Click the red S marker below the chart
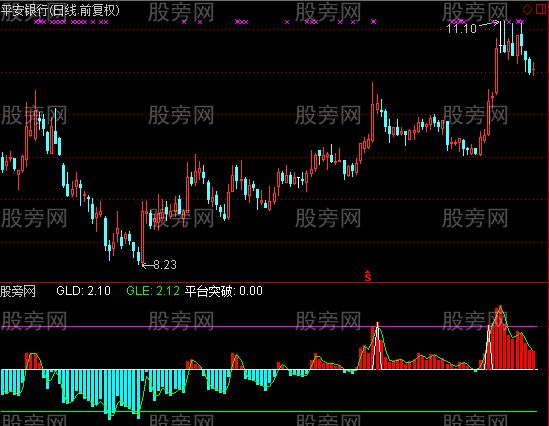Image resolution: width=549 pixels, height=426 pixels. coord(367,276)
